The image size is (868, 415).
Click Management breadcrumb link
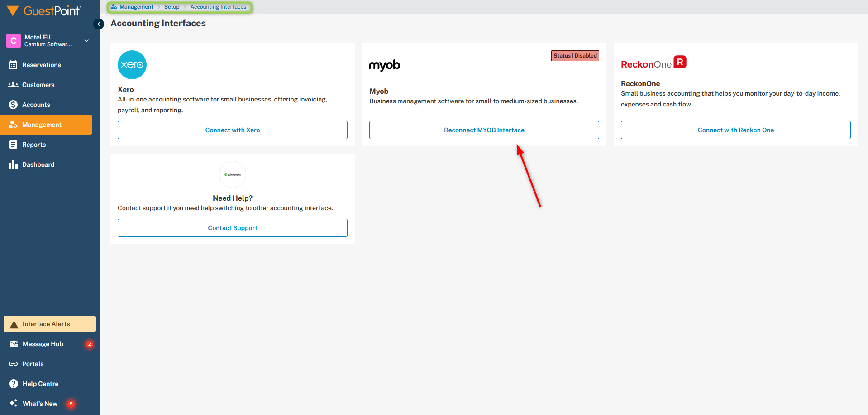tap(136, 7)
